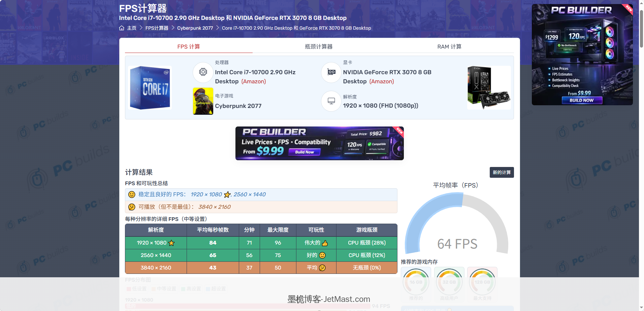
Task: Open the Amazon link for RTX 3070
Action: point(382,81)
